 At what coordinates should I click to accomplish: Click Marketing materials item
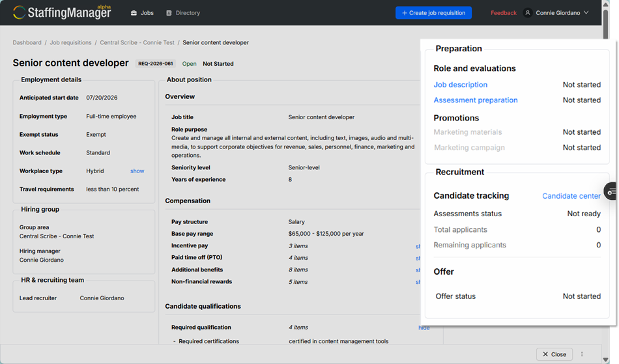pos(468,132)
